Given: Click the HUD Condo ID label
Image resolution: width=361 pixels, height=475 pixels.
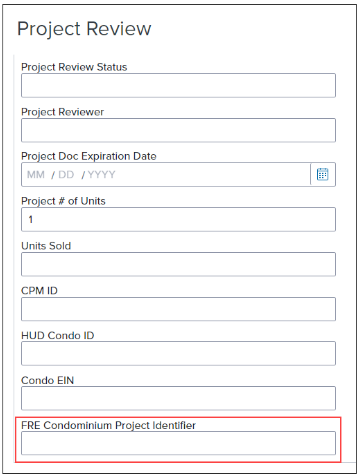Looking at the screenshot, I should pyautogui.click(x=58, y=335).
